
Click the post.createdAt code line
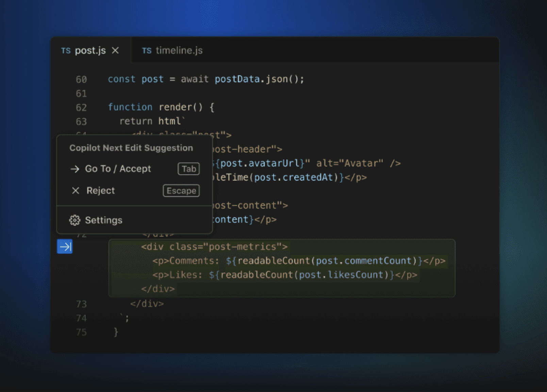[290, 177]
